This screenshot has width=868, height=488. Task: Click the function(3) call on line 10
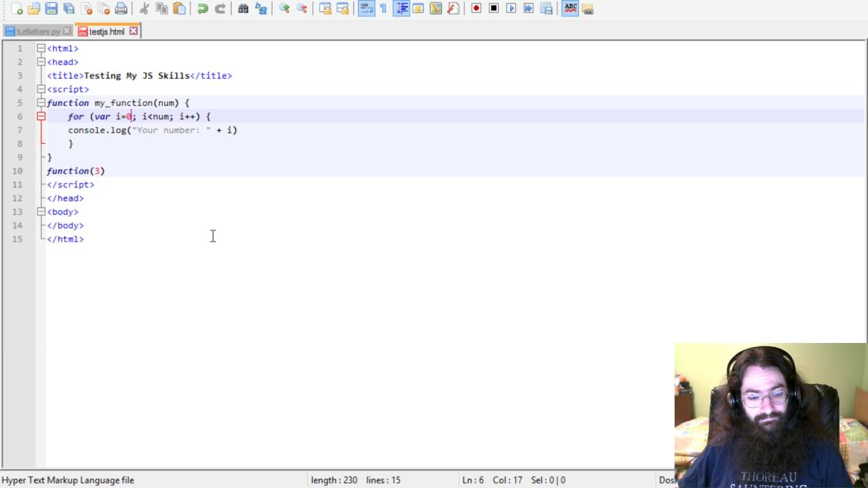click(x=76, y=171)
